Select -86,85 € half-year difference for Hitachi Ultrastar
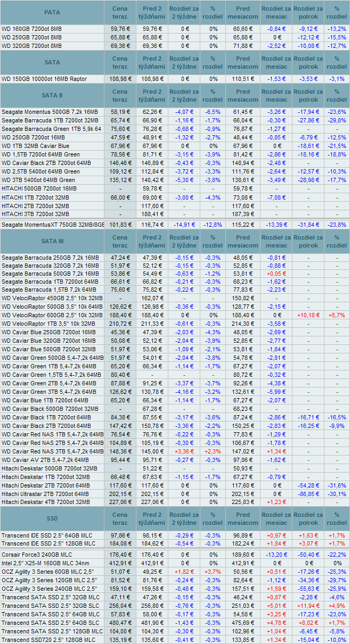The image size is (350, 644). click(309, 494)
